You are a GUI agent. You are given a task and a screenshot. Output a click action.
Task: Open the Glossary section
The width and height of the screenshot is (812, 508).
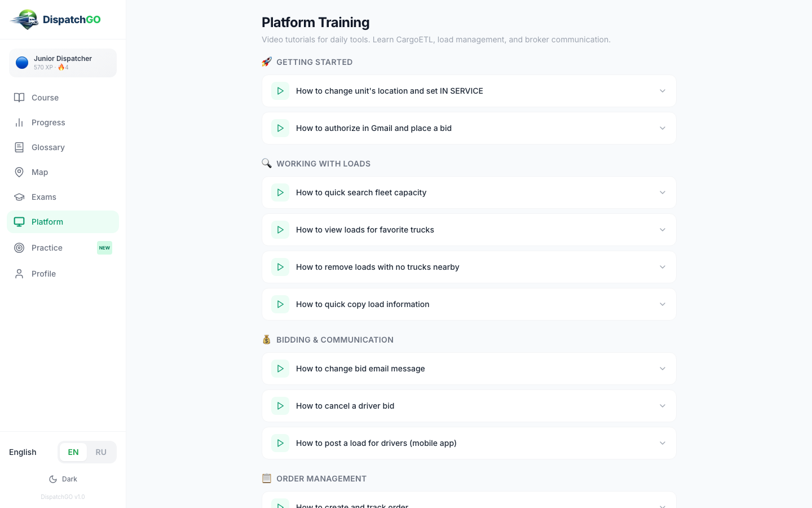click(x=63, y=147)
